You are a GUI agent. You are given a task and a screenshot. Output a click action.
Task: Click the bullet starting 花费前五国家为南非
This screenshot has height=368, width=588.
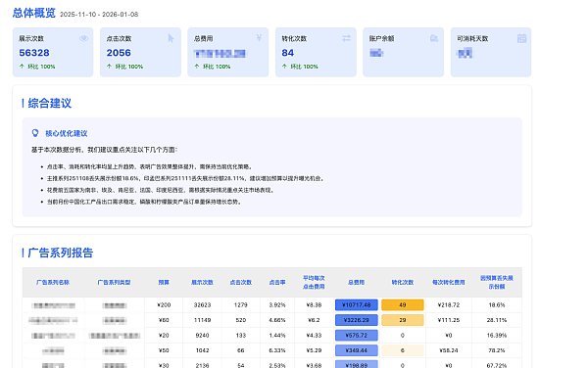click(x=161, y=190)
